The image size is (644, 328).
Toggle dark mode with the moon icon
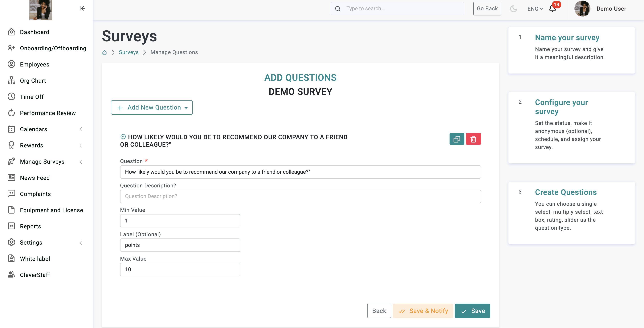[x=513, y=9]
